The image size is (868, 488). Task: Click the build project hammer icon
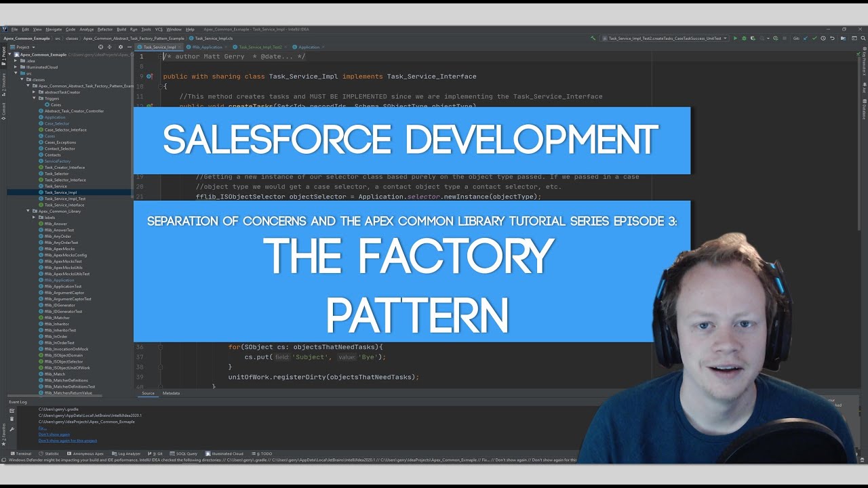pyautogui.click(x=593, y=39)
